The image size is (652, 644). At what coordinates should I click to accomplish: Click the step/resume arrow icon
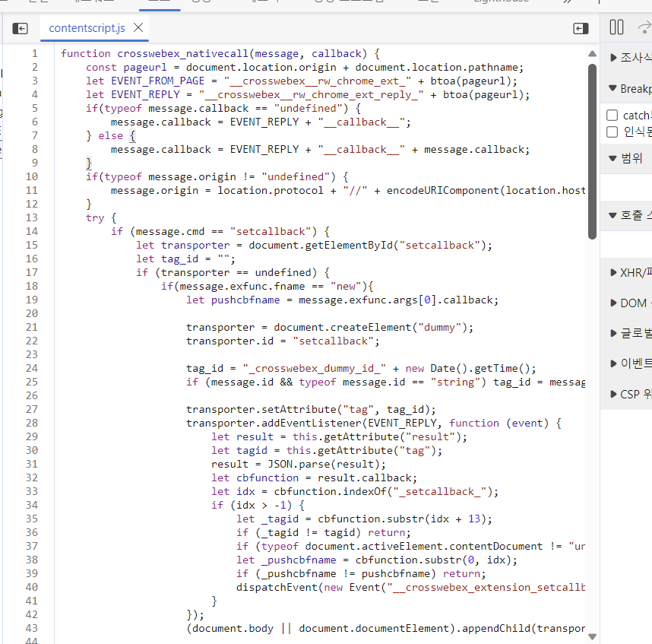tap(642, 27)
